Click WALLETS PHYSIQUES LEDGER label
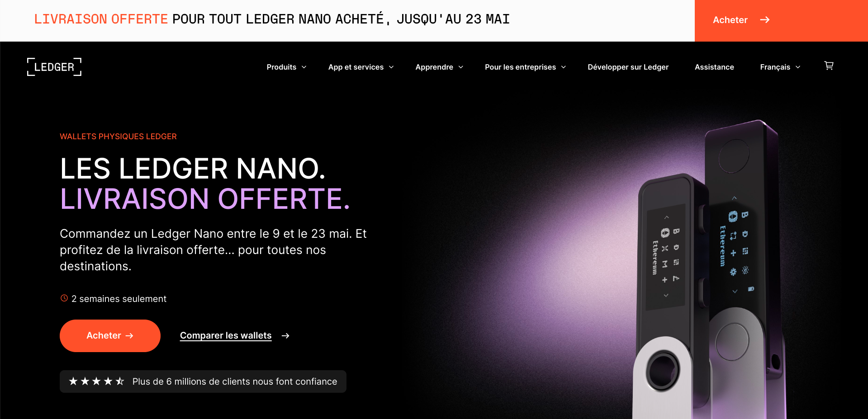This screenshot has width=868, height=419. tap(118, 137)
